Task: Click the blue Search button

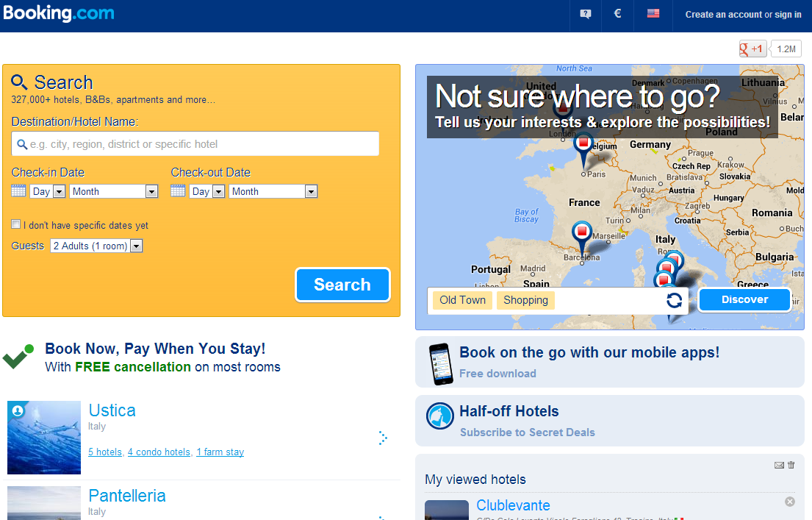Action: tap(342, 285)
